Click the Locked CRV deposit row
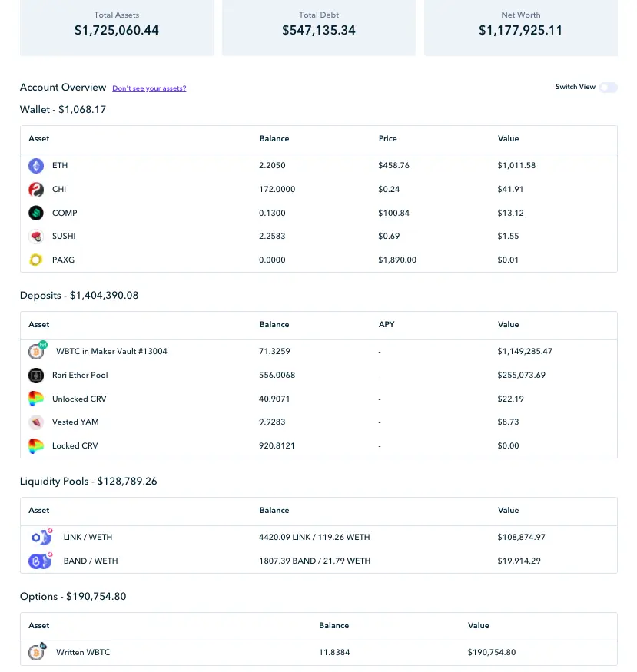This screenshot has width=637, height=672. pyautogui.click(x=318, y=446)
